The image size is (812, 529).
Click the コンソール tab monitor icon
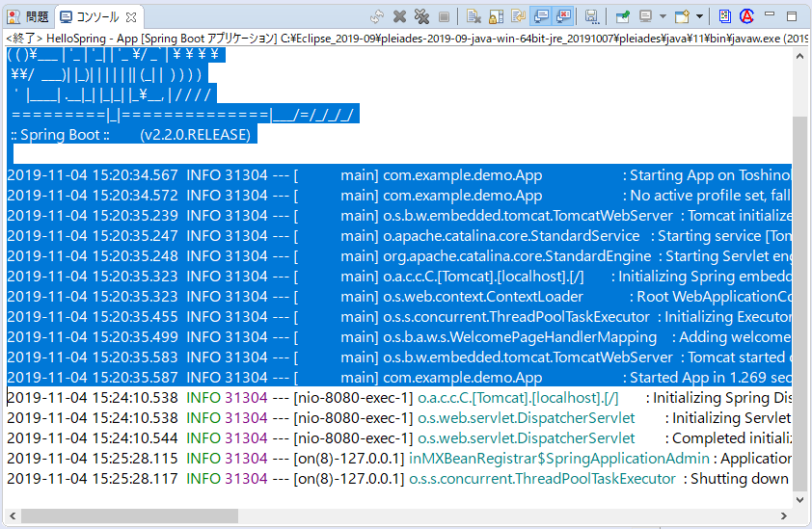66,17
